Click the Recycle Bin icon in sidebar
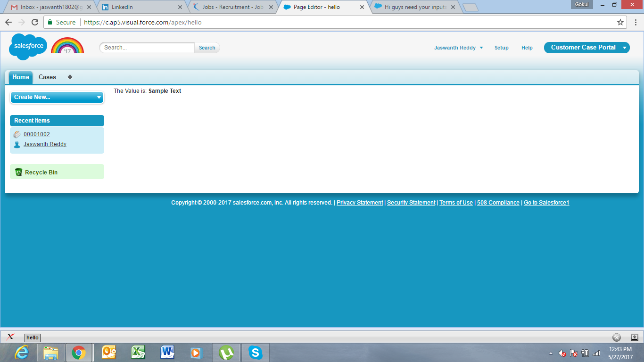Screen dimensions: 644x362 click(18, 172)
